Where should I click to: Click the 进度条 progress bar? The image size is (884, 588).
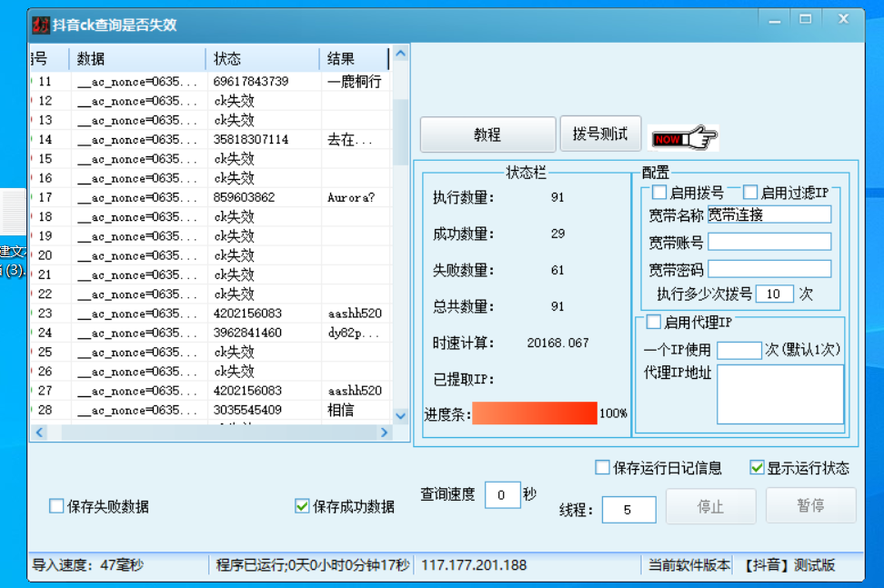(535, 413)
